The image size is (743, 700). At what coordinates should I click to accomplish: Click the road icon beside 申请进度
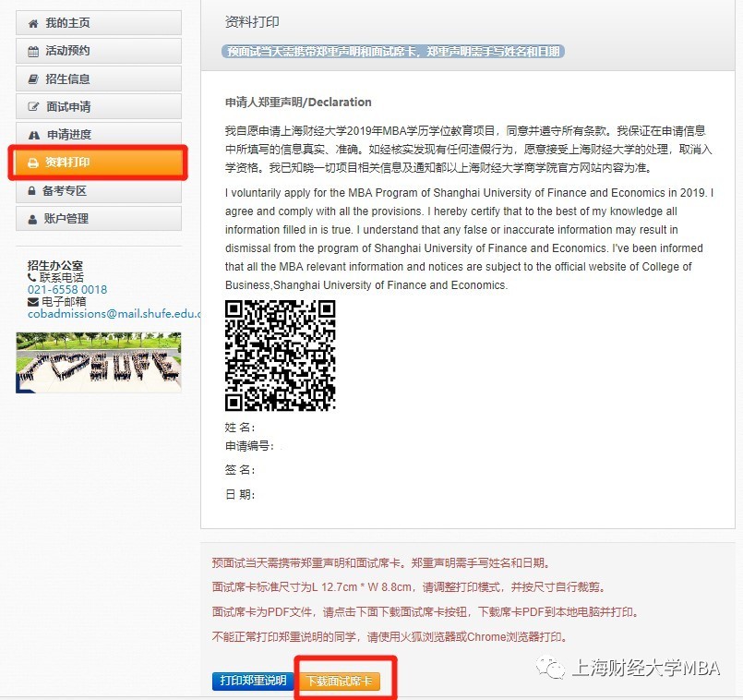point(34,135)
